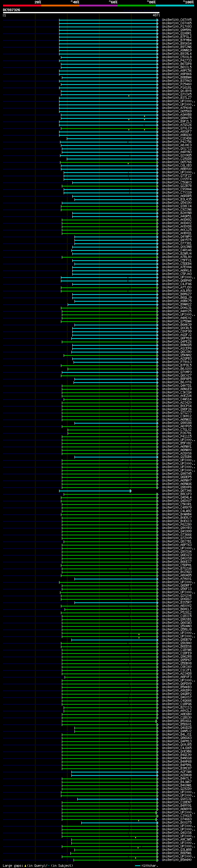Click the UniRef100_Q09JR5 label
The image size is (197, 868).
click(177, 745)
